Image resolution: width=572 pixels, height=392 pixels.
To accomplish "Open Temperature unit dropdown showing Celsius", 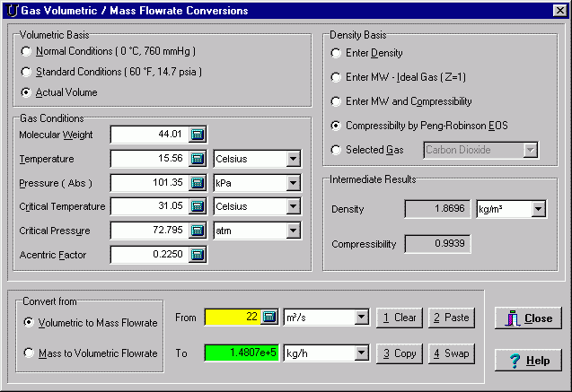I will click(293, 159).
